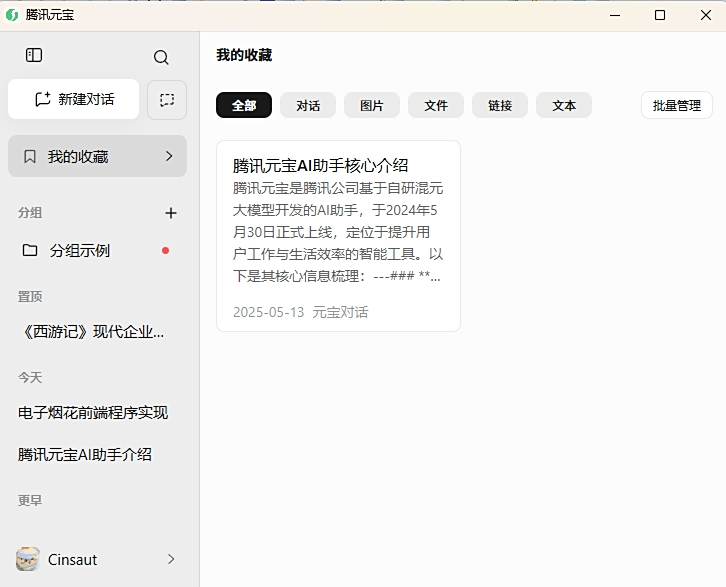Viewport: 726px width, 587px height.
Task: Click the Cinsaut user avatar
Action: (29, 559)
